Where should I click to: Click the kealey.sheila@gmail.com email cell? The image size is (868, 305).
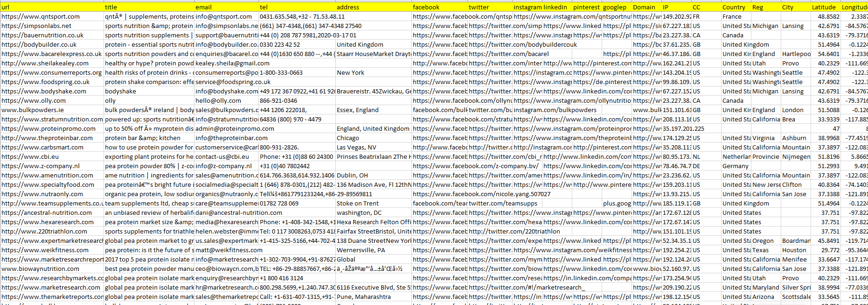[x=226, y=63]
